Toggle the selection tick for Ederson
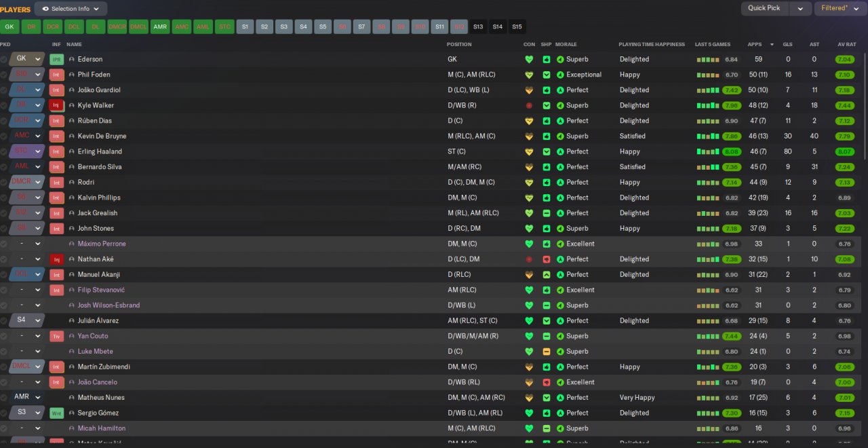Screen dimensions: 868x448 [4, 59]
